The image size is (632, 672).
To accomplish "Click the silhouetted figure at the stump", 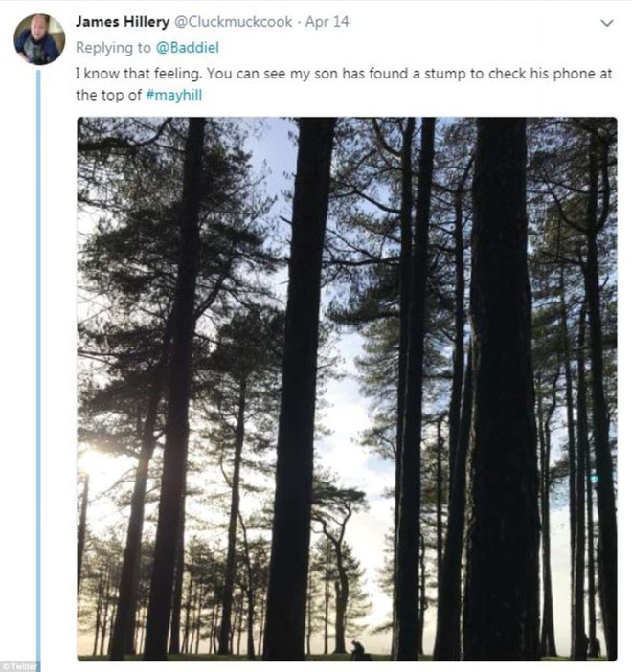I will point(358,650).
